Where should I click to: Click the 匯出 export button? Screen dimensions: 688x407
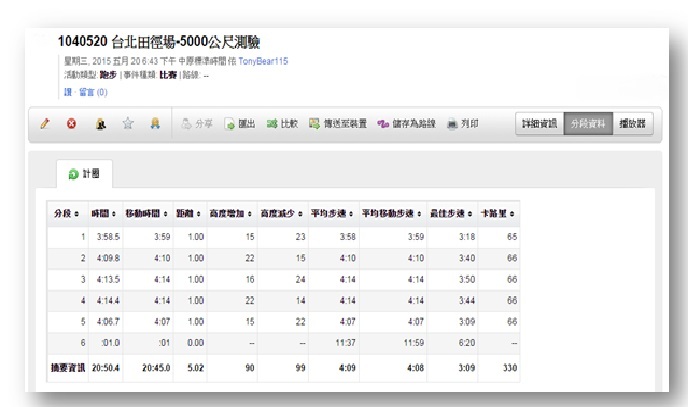click(x=240, y=124)
